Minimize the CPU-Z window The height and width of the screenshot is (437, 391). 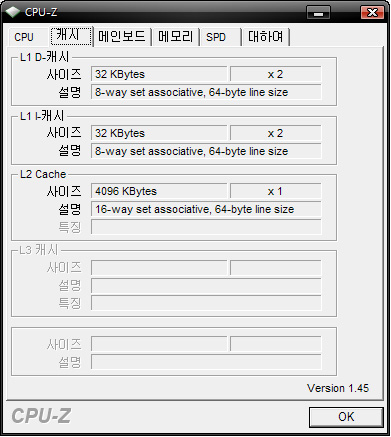(318, 13)
